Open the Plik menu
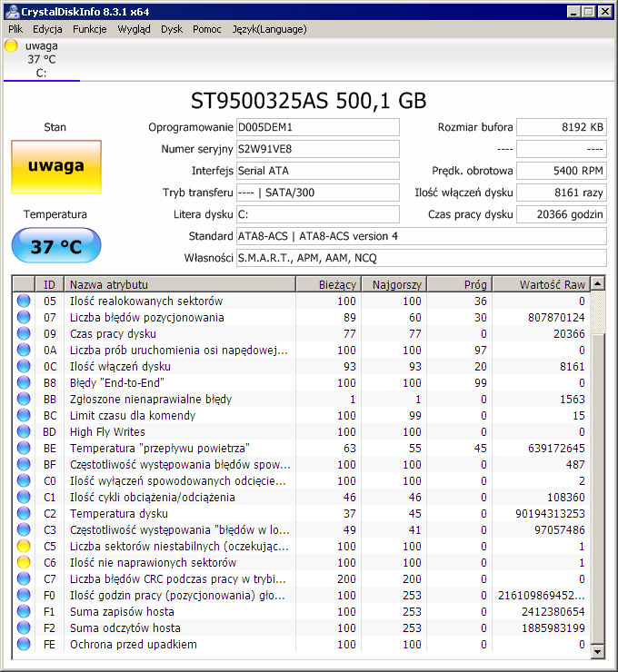The width and height of the screenshot is (618, 672). point(15,29)
